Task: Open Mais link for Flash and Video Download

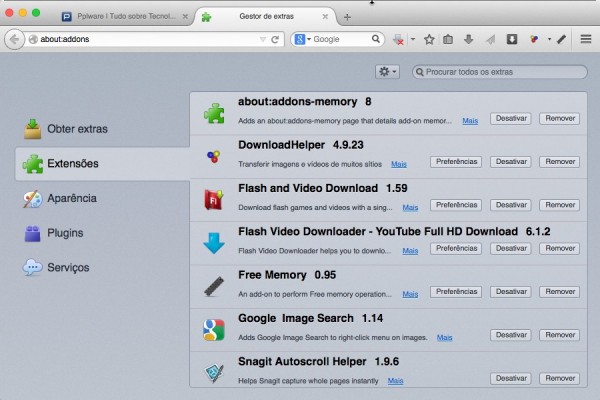Action: (410, 207)
